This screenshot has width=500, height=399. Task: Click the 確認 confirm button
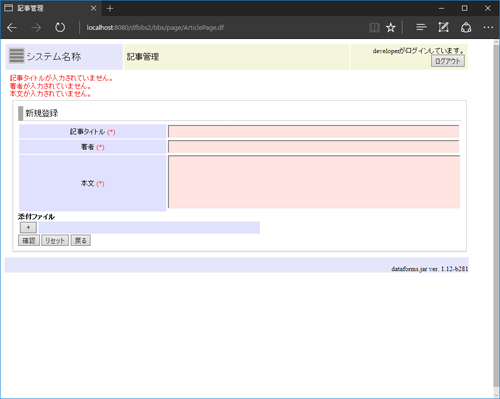(x=29, y=240)
